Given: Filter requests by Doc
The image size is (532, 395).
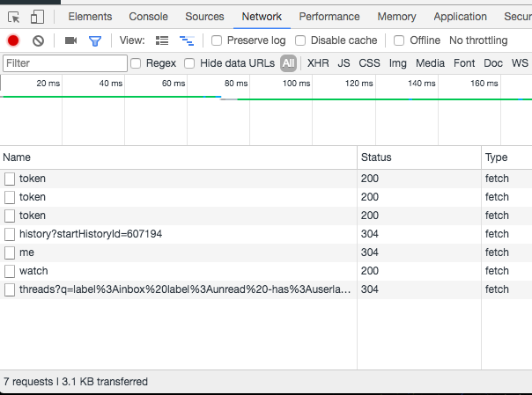Looking at the screenshot, I should [493, 63].
